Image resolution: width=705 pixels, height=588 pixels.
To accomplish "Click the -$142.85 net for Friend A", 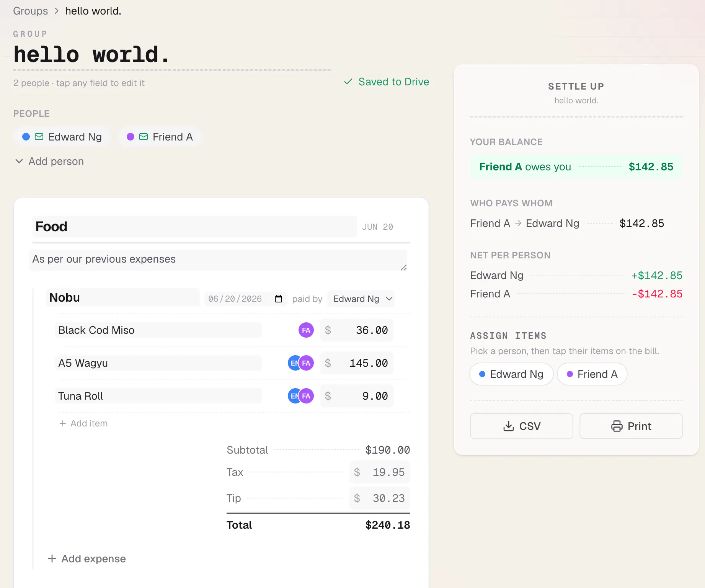I will (657, 294).
